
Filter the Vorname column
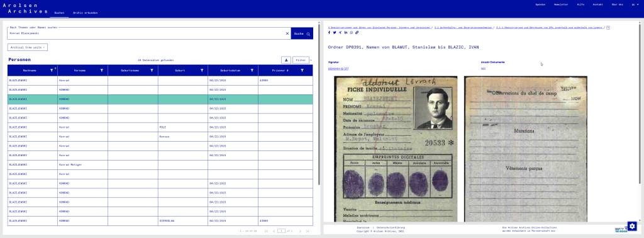tap(101, 71)
